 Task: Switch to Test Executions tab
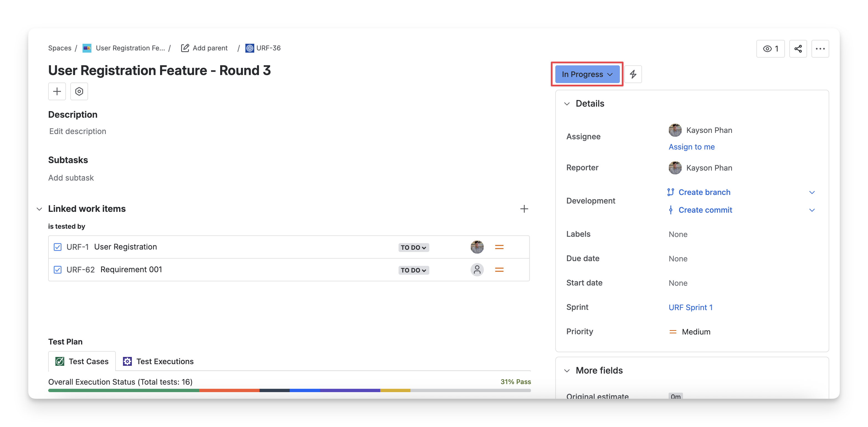[158, 361]
